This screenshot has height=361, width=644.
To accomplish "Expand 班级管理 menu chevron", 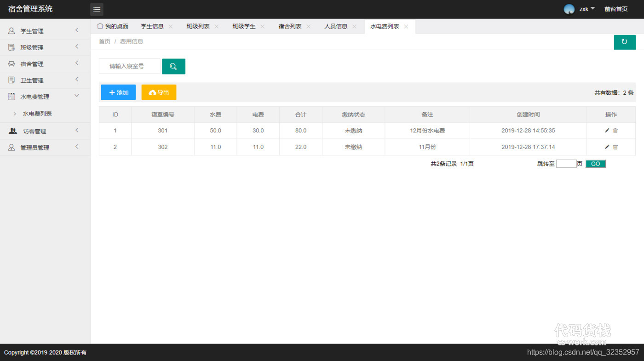I will [77, 46].
